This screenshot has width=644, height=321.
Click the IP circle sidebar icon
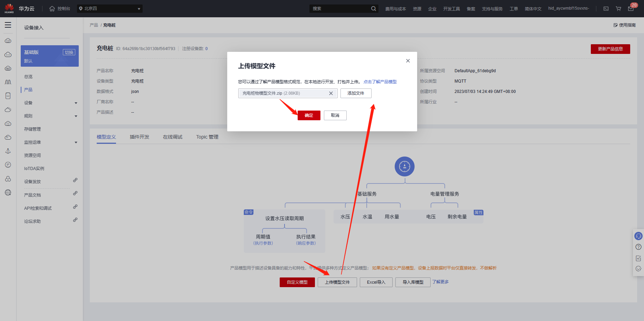8,165
